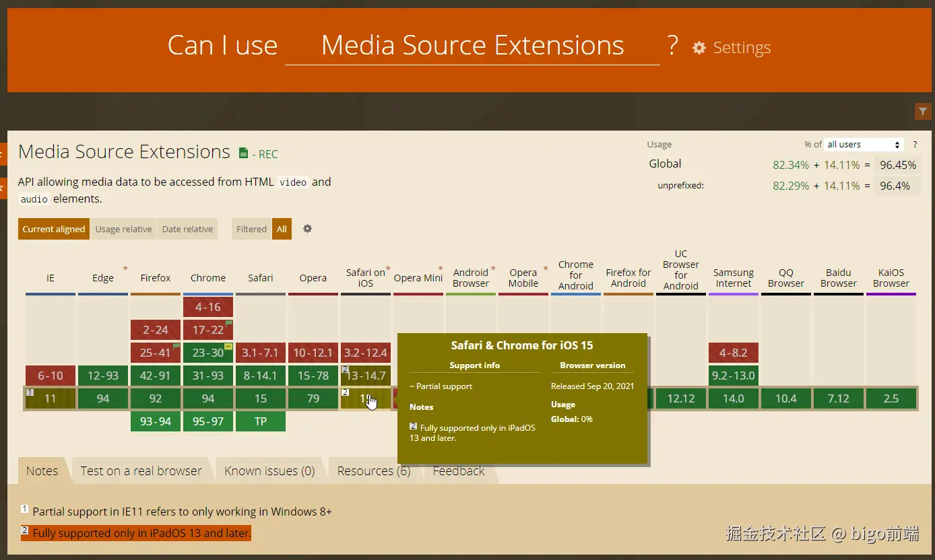The height and width of the screenshot is (560, 935).
Task: Open Settings via the gear icon in header
Action: click(699, 48)
